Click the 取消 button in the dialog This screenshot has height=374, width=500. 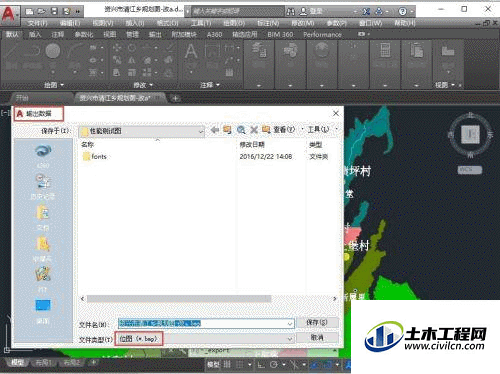pos(317,338)
